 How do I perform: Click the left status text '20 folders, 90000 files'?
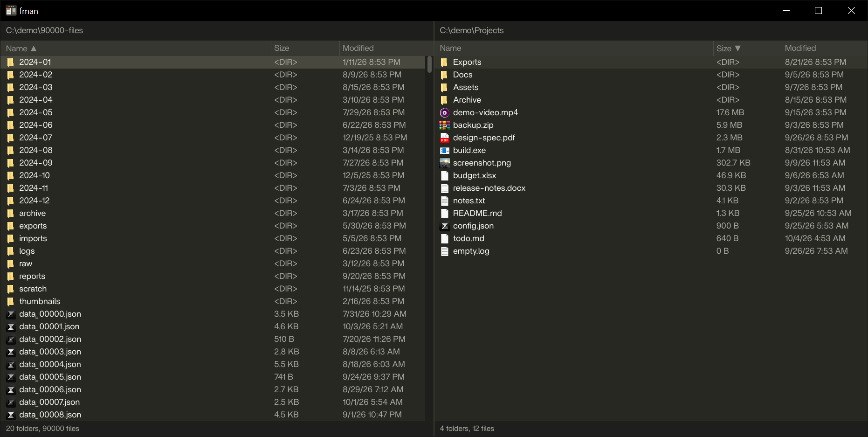pos(42,429)
